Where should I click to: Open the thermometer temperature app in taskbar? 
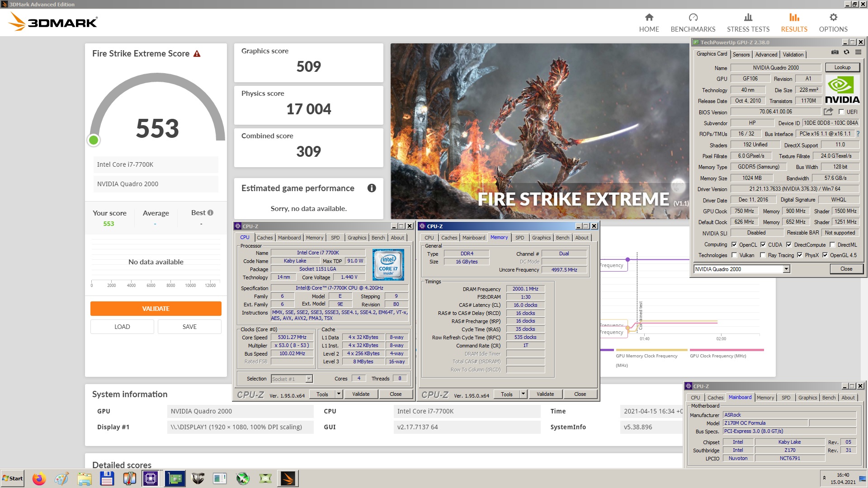click(x=129, y=478)
